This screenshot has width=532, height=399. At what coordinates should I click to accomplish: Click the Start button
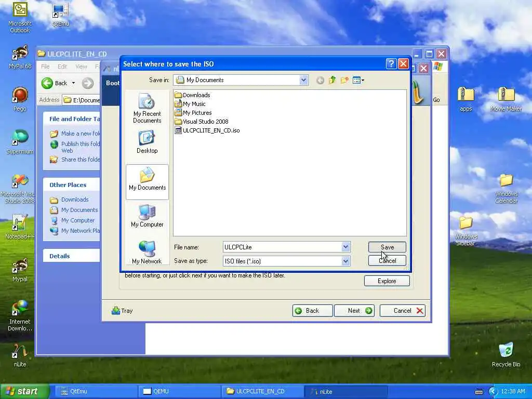pos(24,391)
